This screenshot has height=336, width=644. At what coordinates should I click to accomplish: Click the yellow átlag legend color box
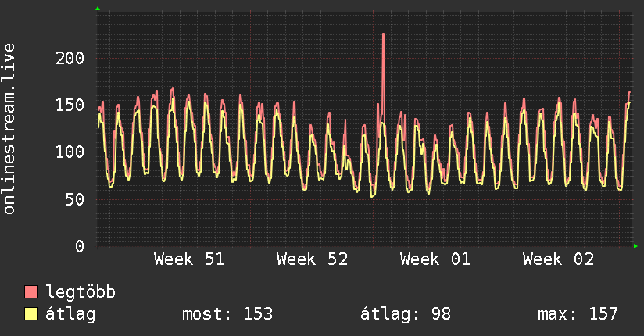31,314
